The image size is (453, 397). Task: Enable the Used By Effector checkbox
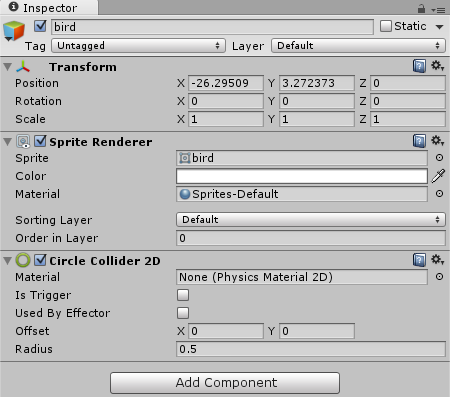click(x=183, y=313)
